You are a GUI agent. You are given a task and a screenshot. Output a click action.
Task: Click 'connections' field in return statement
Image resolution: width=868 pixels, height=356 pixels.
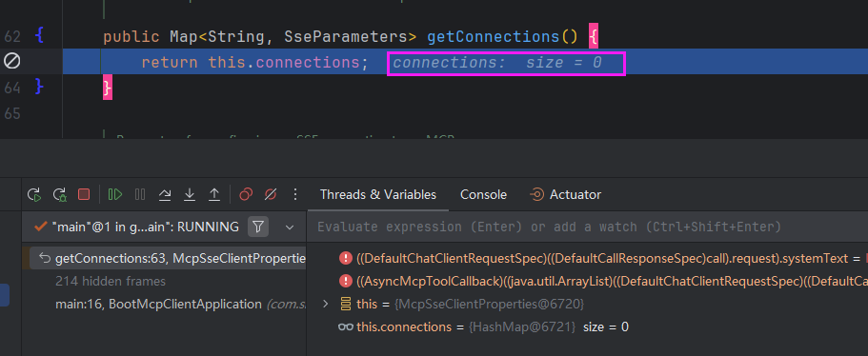point(308,63)
